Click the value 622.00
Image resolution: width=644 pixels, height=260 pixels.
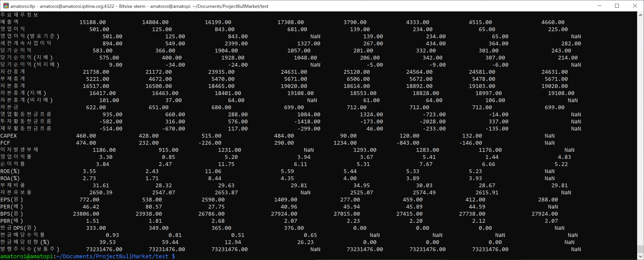tap(96, 107)
